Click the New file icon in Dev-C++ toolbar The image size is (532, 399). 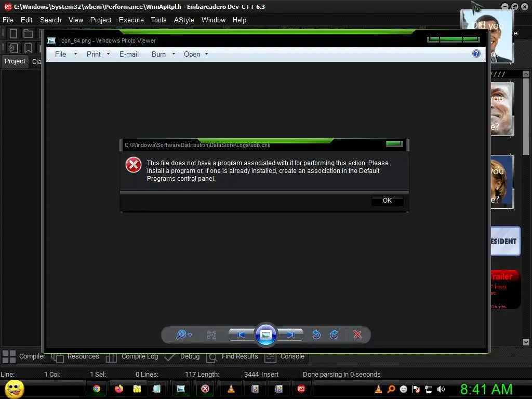pyautogui.click(x=13, y=33)
